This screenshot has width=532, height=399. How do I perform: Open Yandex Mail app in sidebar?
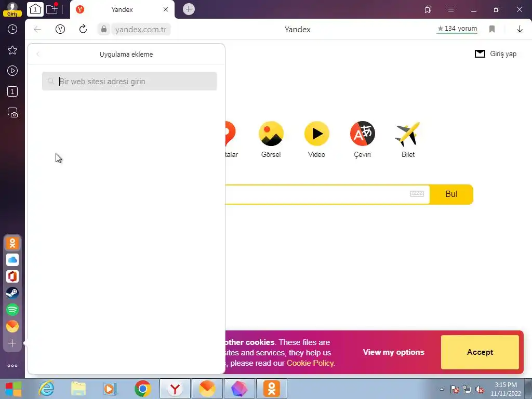tap(12, 326)
